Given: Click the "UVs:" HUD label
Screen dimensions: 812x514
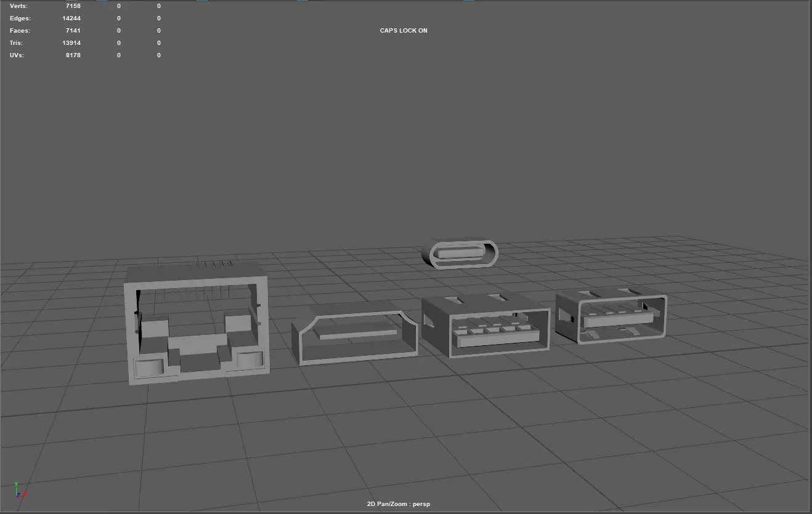Looking at the screenshot, I should point(17,55).
